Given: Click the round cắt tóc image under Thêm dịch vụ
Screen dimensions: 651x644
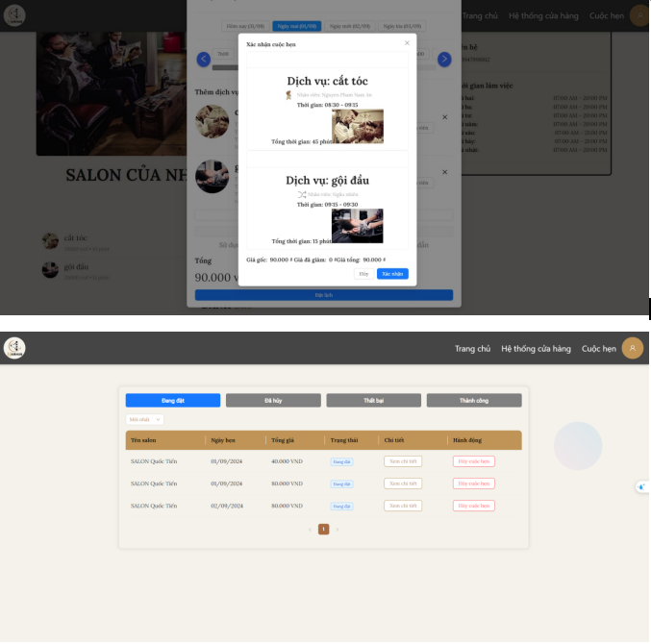Looking at the screenshot, I should tap(213, 121).
